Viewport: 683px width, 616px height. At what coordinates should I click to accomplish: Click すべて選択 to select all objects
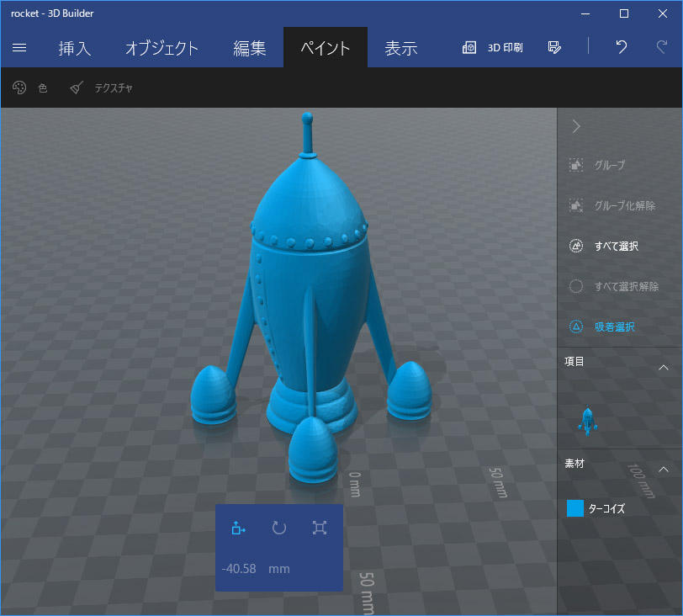tap(604, 246)
